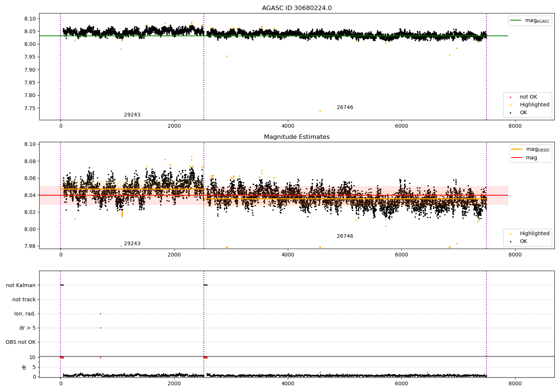560x392 pixels.
Task: Click the 7.95 tick label on top plot
Action: point(29,57)
